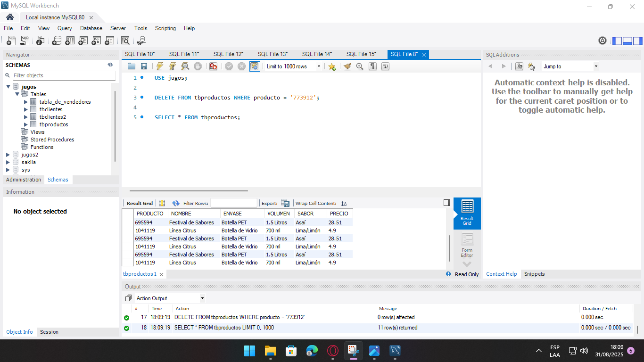
Task: Save snippet to favorites star icon
Action: [332, 66]
